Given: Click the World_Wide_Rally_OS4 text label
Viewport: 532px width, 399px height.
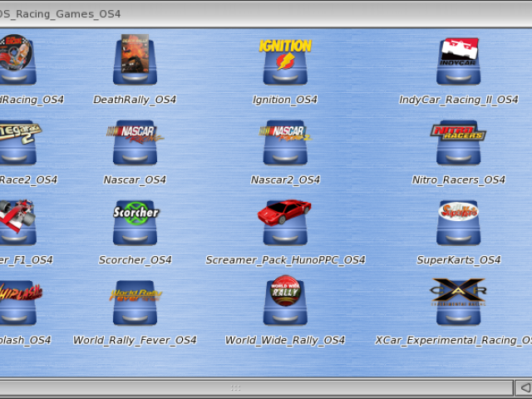Looking at the screenshot, I should pyautogui.click(x=285, y=341).
